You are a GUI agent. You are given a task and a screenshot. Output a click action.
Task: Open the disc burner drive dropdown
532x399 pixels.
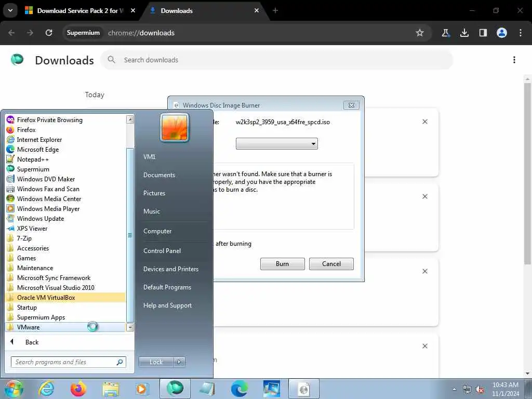tap(276, 143)
